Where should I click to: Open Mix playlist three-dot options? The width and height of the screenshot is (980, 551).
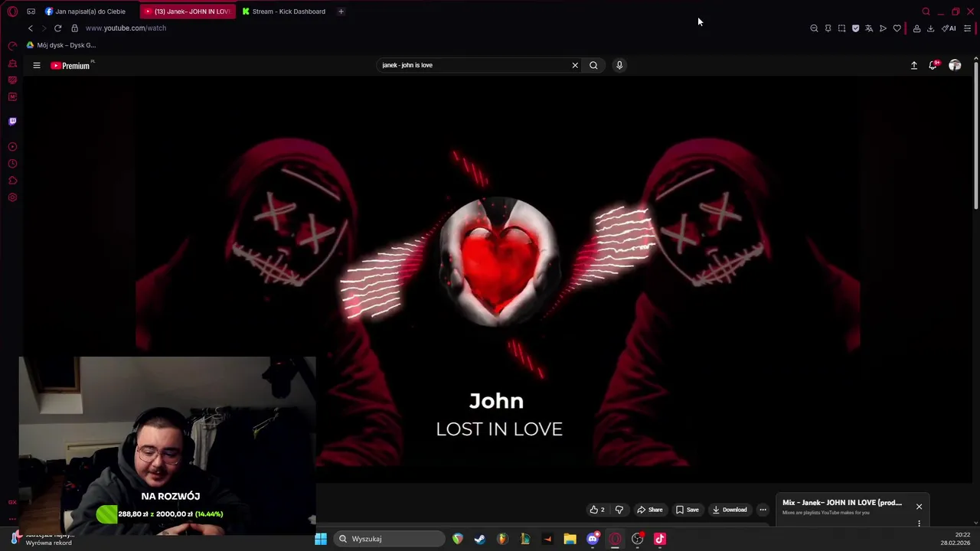pyautogui.click(x=919, y=523)
